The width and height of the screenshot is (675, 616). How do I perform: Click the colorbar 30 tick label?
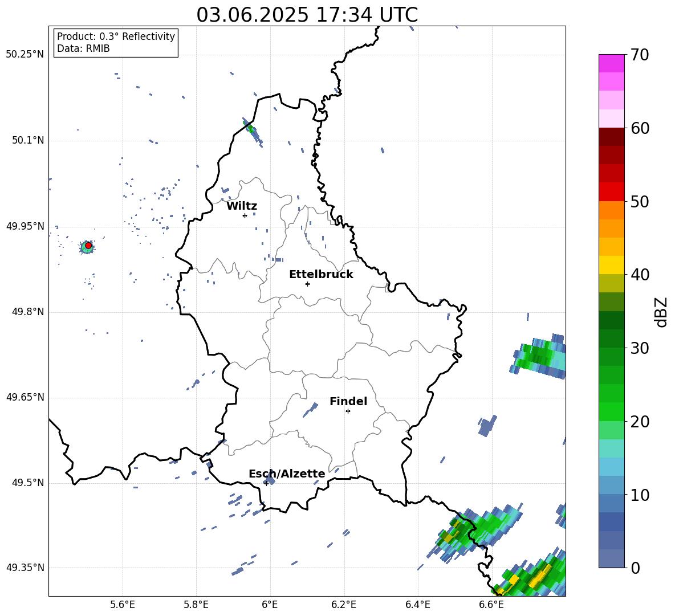(640, 348)
